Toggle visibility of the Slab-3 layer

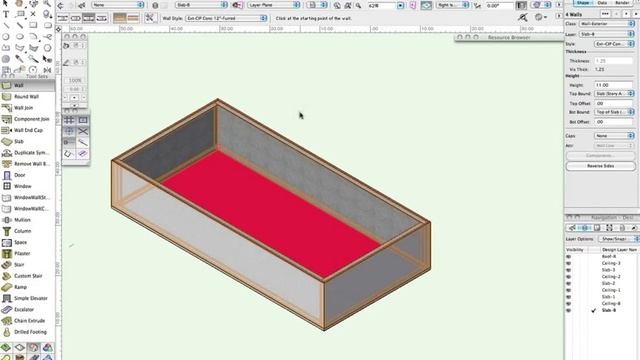point(569,270)
